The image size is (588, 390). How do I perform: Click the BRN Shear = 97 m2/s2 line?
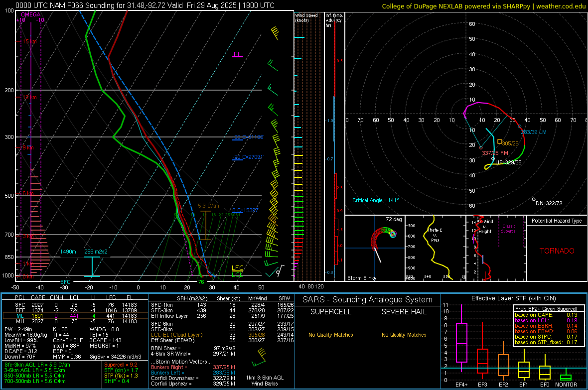click(193, 348)
